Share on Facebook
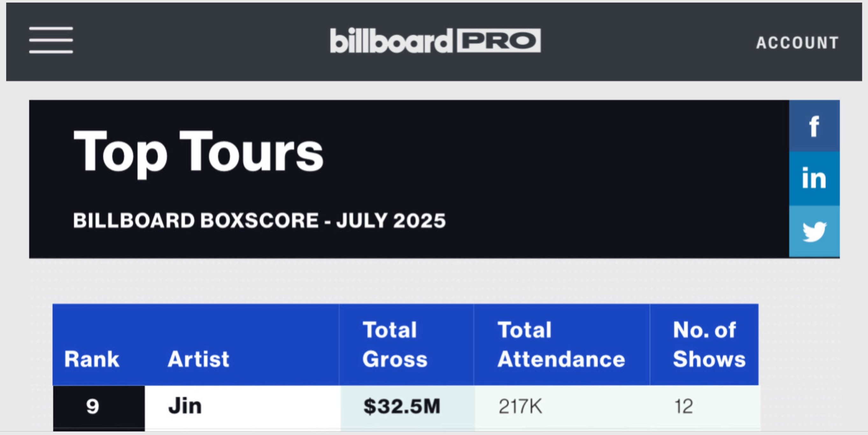The image size is (868, 435). point(814,126)
